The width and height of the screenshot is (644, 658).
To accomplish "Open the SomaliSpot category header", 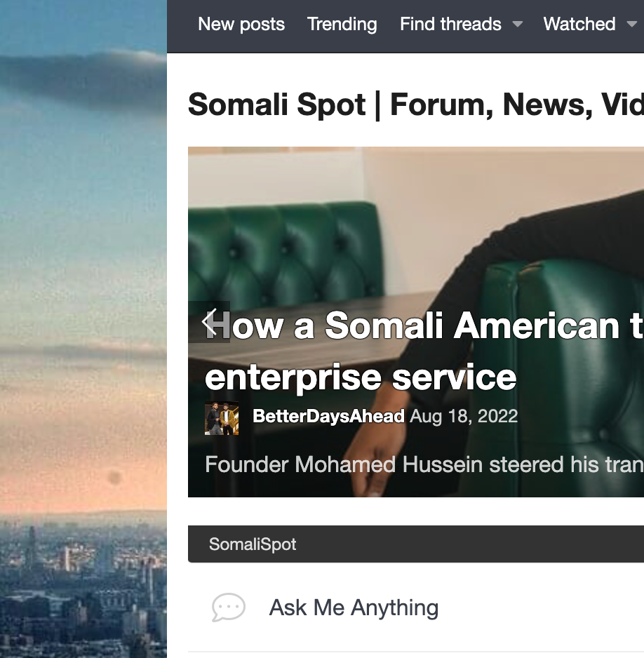I will (x=253, y=544).
